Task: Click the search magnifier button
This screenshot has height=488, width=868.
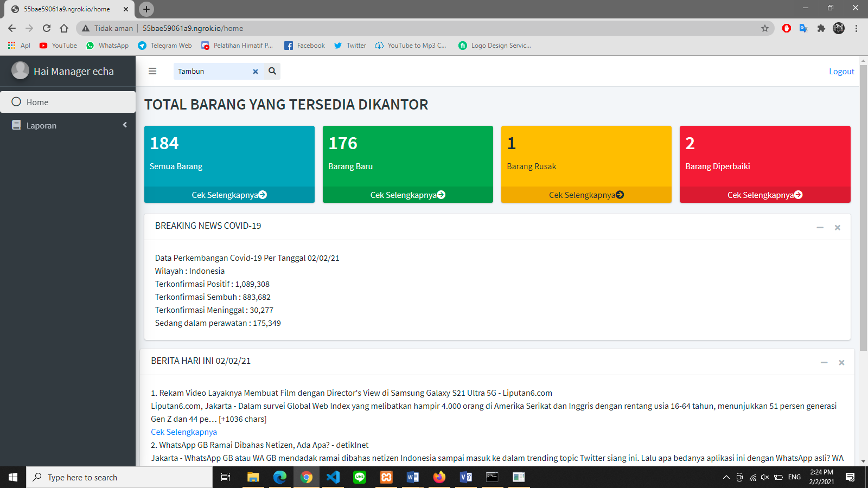Action: pos(272,71)
